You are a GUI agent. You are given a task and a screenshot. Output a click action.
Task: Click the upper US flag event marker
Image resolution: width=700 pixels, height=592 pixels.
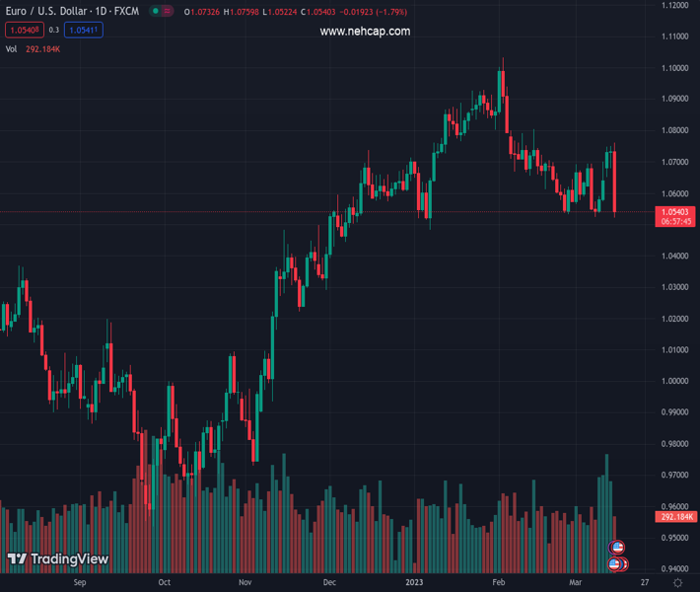[x=617, y=548]
